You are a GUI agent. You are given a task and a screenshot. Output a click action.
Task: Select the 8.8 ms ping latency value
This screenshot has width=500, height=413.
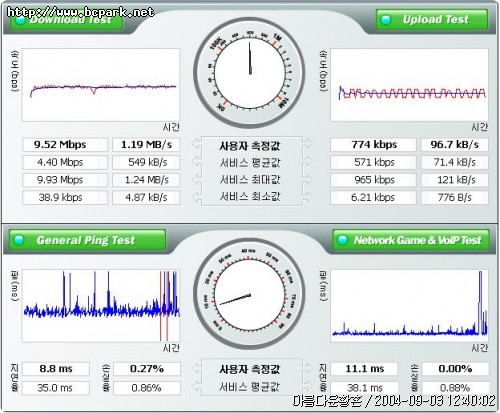click(56, 369)
